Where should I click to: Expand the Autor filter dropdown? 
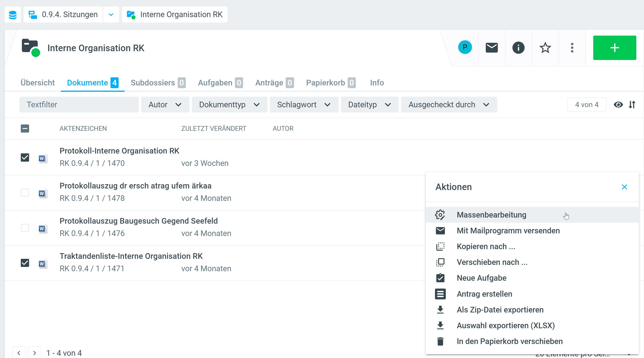coord(165,105)
